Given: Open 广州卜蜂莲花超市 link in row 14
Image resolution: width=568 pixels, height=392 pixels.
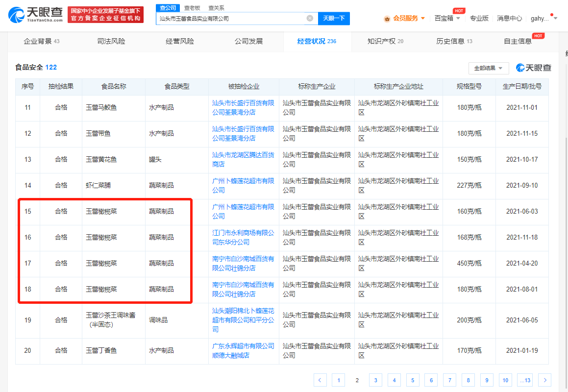Looking at the screenshot, I should coord(243,186).
